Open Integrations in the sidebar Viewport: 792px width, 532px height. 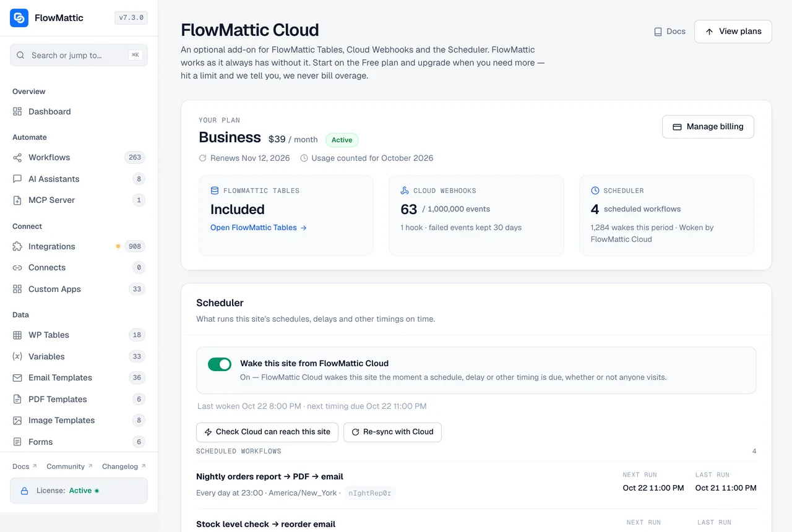click(x=79, y=246)
